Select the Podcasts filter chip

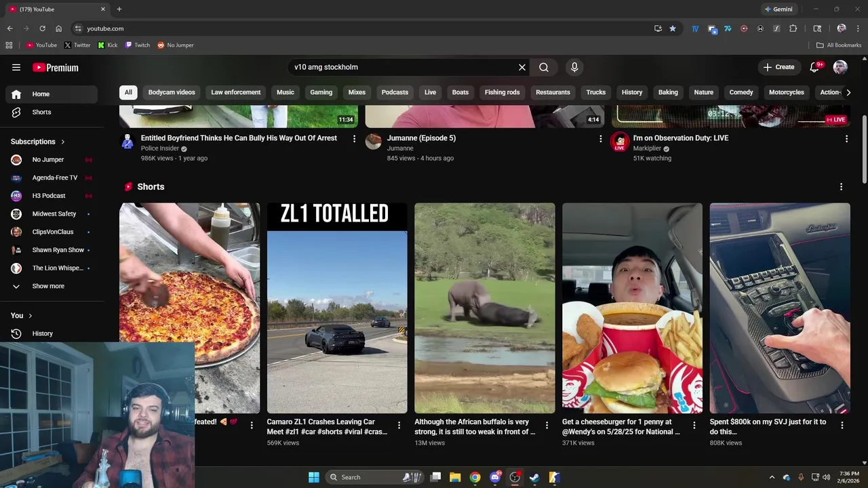395,92
